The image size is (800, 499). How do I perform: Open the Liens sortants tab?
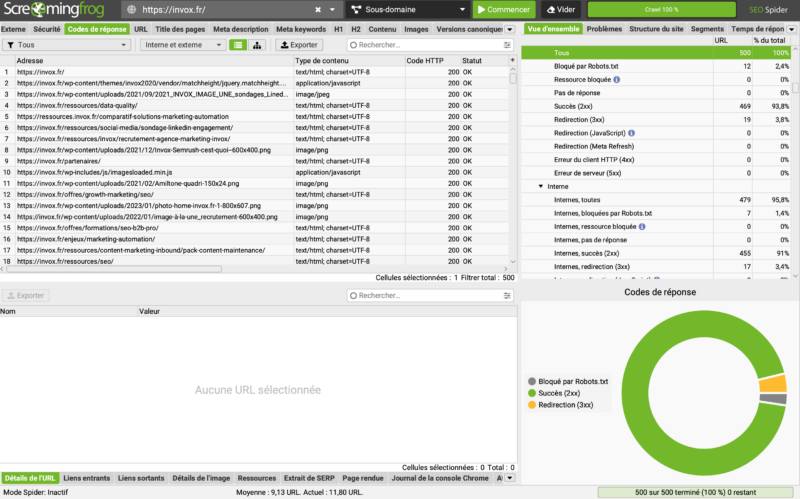[x=141, y=478]
